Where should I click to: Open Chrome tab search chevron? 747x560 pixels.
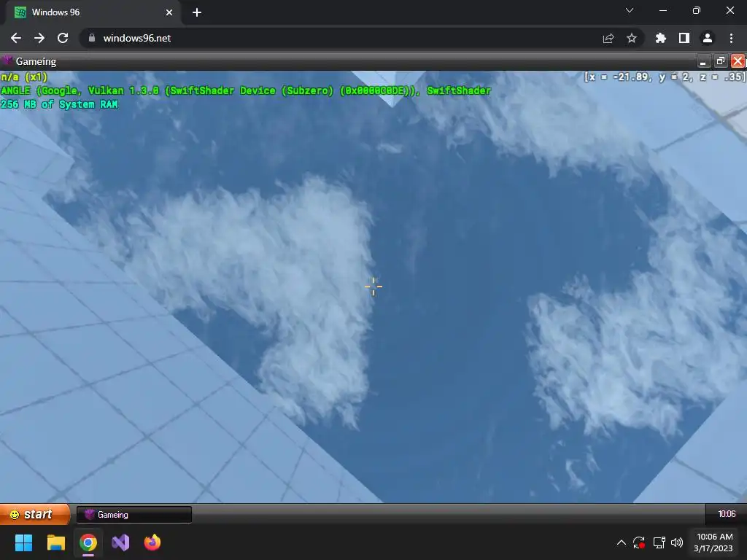tap(630, 10)
